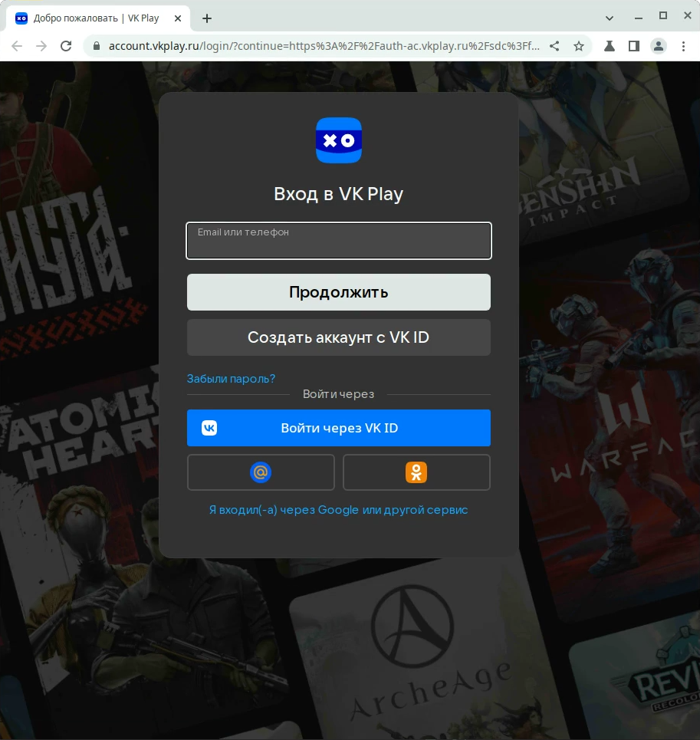This screenshot has width=700, height=740.
Task: Click the browser forward arrow
Action: tap(41, 46)
